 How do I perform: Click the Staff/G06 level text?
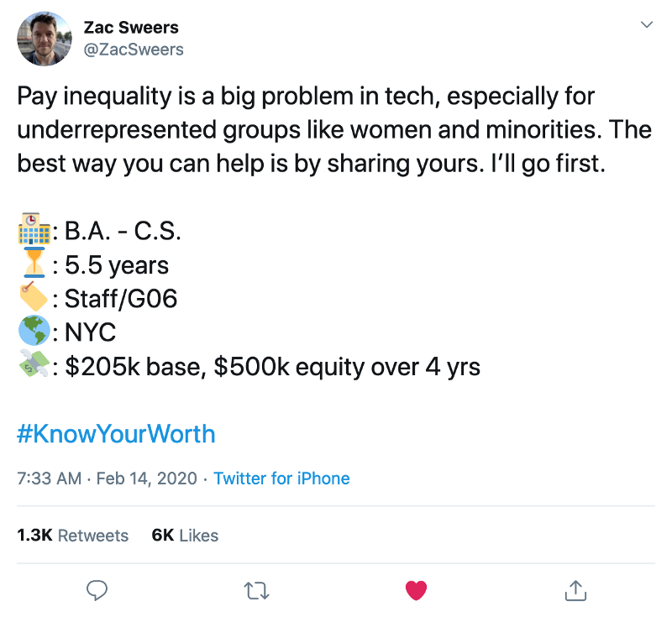point(121,299)
